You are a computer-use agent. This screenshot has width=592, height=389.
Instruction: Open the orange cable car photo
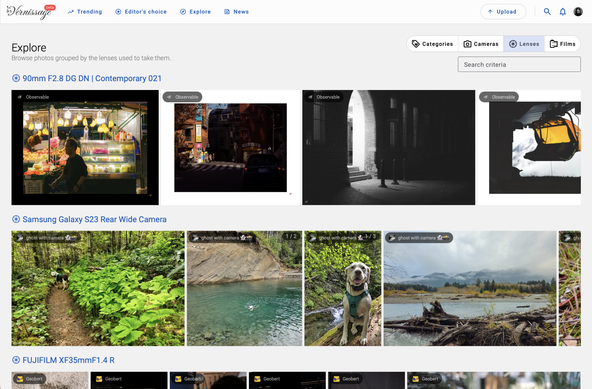[x=529, y=147]
